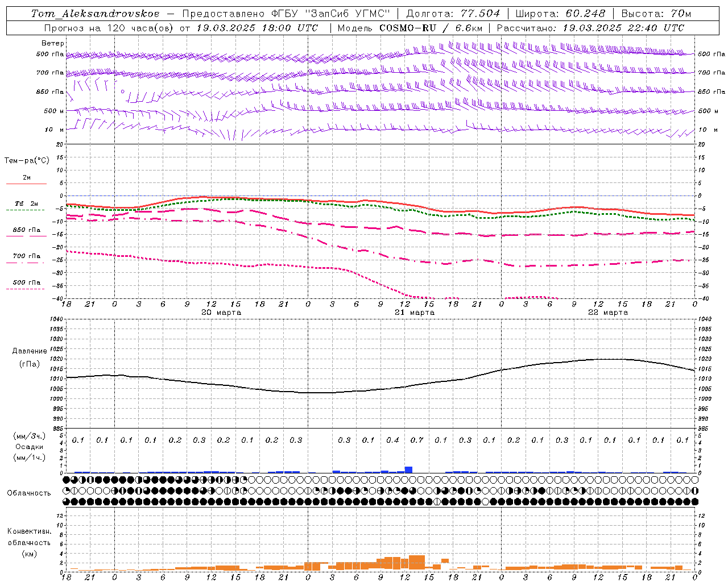Click the 2м temperature legend label

tap(27, 177)
